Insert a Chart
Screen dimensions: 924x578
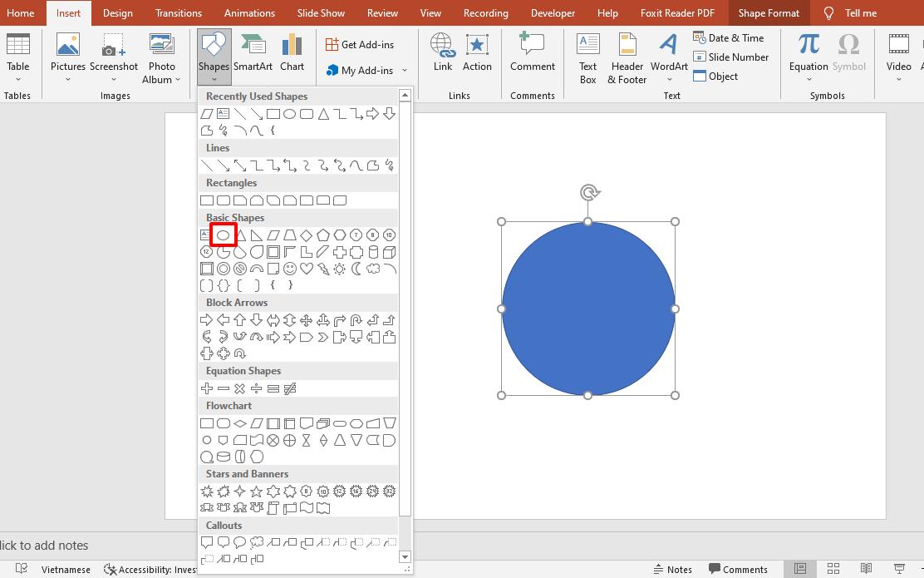tap(292, 50)
